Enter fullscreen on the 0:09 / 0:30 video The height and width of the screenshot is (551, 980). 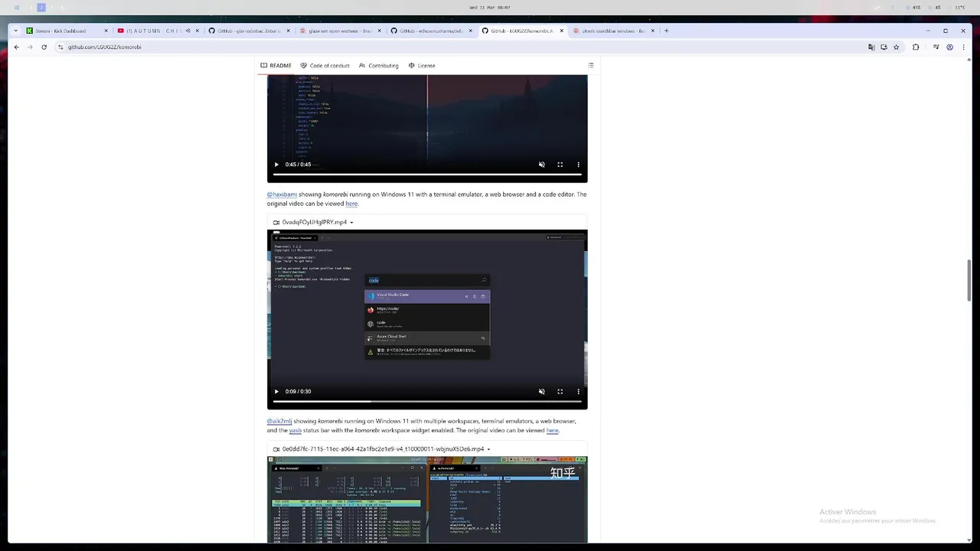tap(560, 391)
